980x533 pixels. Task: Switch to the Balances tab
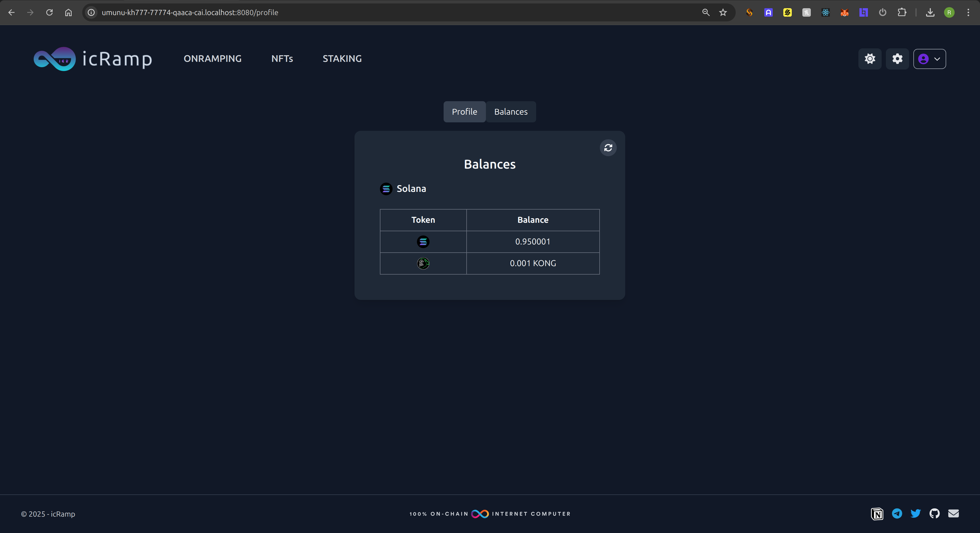point(510,112)
